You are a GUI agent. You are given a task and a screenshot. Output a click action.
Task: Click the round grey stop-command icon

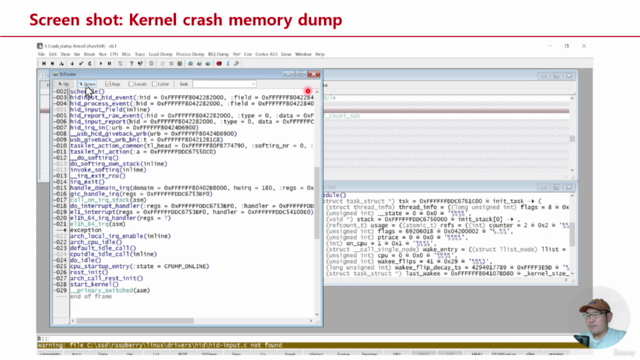click(x=151, y=64)
